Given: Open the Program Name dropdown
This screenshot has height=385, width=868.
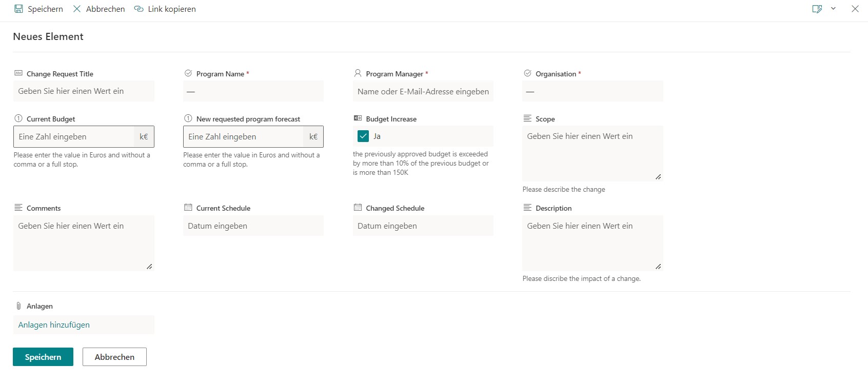Looking at the screenshot, I should [253, 92].
